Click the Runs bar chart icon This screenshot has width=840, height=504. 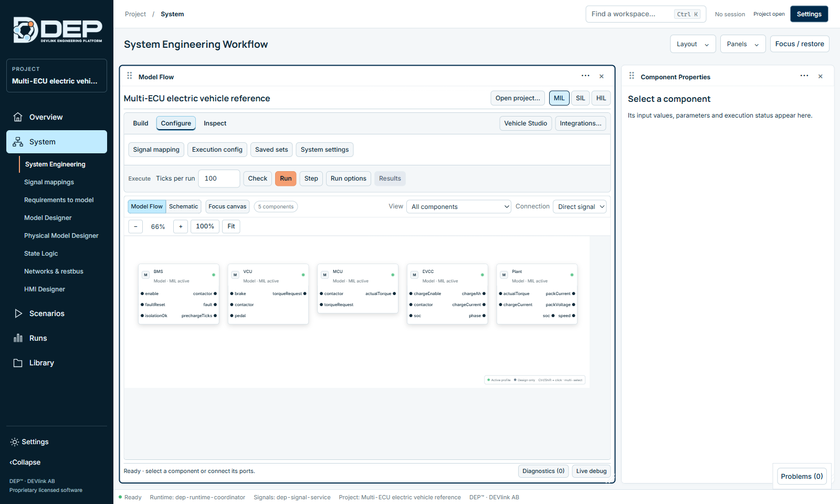pyautogui.click(x=18, y=338)
